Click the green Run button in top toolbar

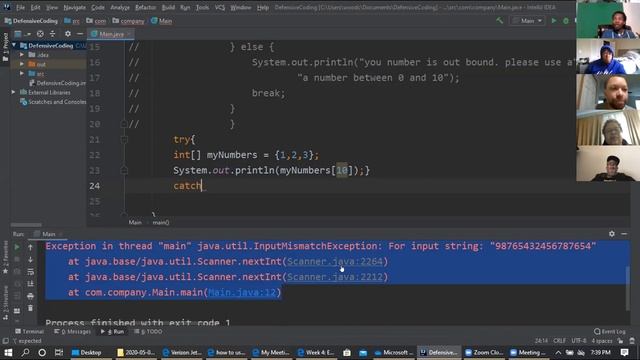(x=554, y=20)
